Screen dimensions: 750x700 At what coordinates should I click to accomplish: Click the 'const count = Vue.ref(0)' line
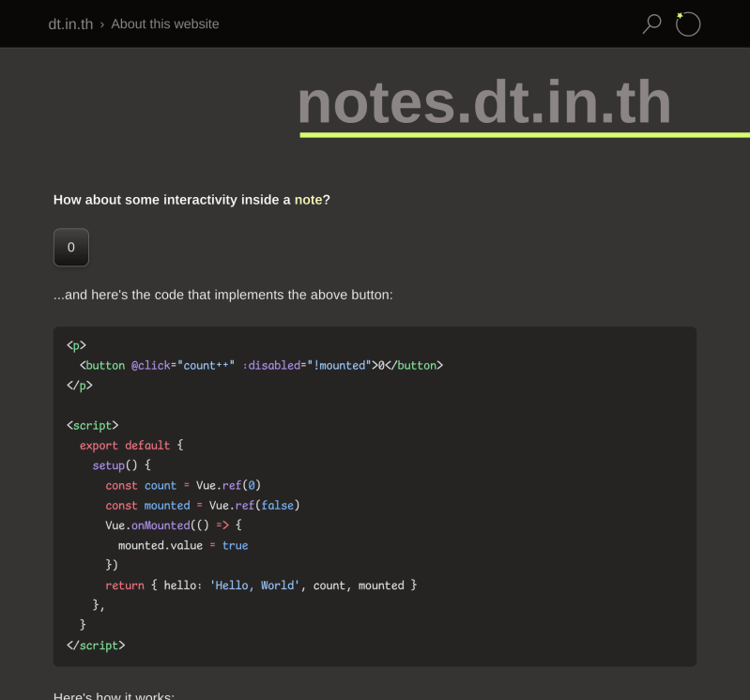pyautogui.click(x=183, y=485)
